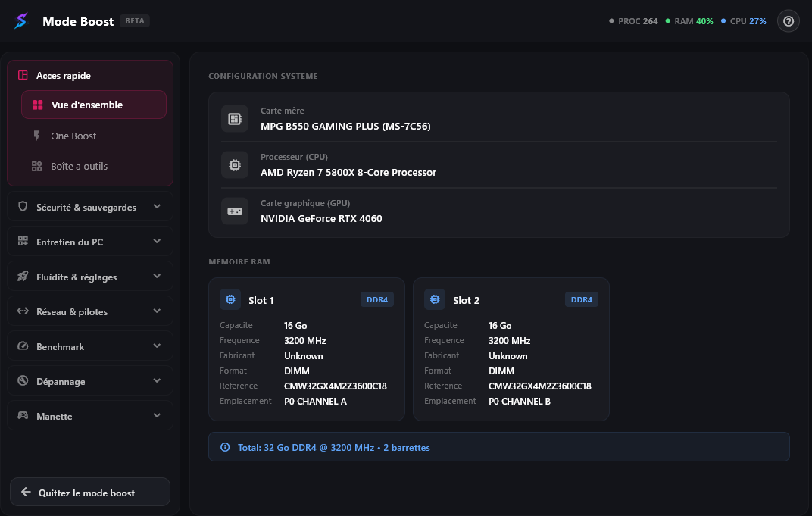This screenshot has height=516, width=812.
Task: Expand the Benchmark section chevron
Action: tap(157, 346)
